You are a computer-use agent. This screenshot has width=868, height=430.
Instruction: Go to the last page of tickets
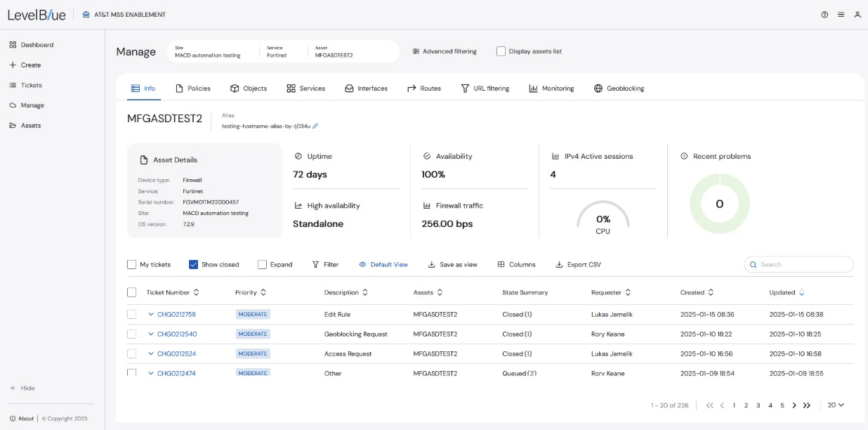807,405
